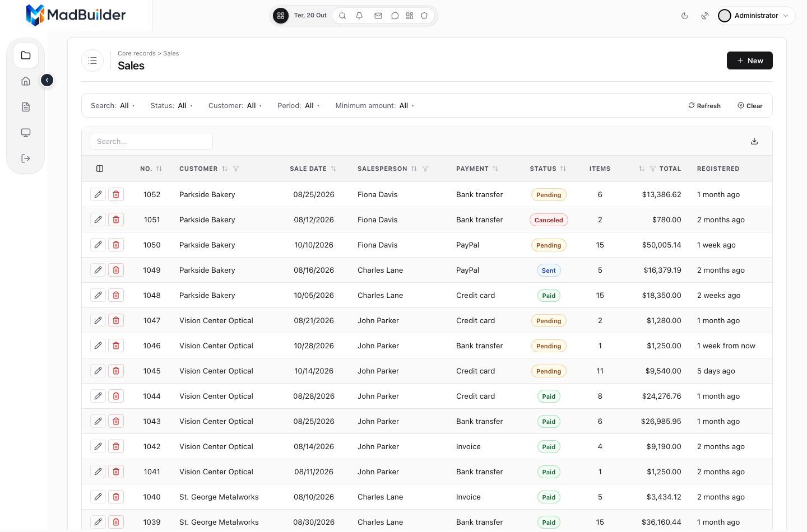The height and width of the screenshot is (532, 807).
Task: Filter the Salesperson column
Action: point(425,169)
